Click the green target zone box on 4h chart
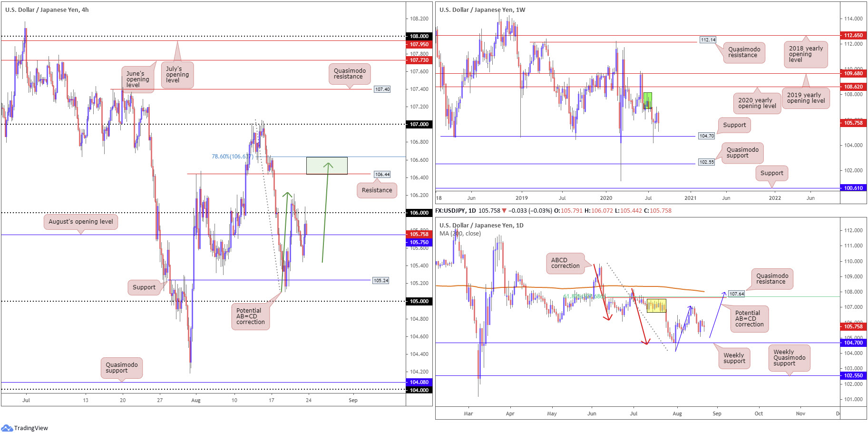This screenshot has height=433, width=868. pyautogui.click(x=327, y=166)
